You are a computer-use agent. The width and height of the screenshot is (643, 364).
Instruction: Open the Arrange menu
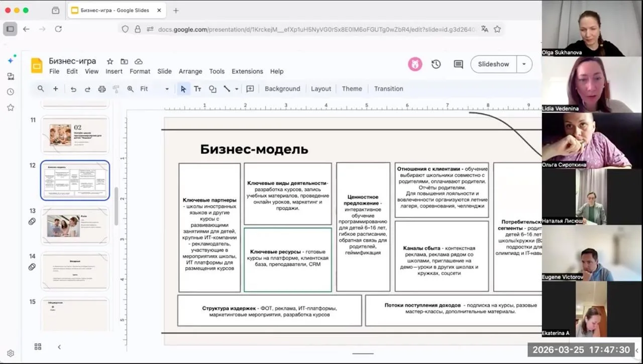click(x=190, y=71)
